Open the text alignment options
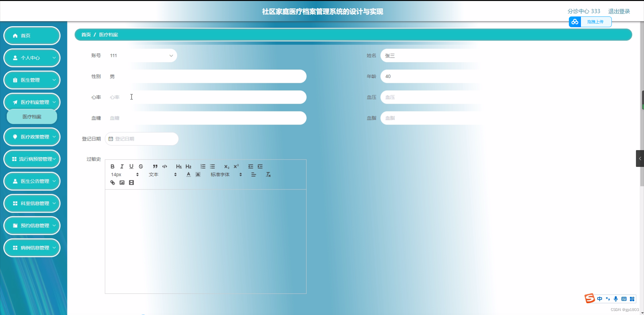644x315 pixels. pyautogui.click(x=254, y=175)
